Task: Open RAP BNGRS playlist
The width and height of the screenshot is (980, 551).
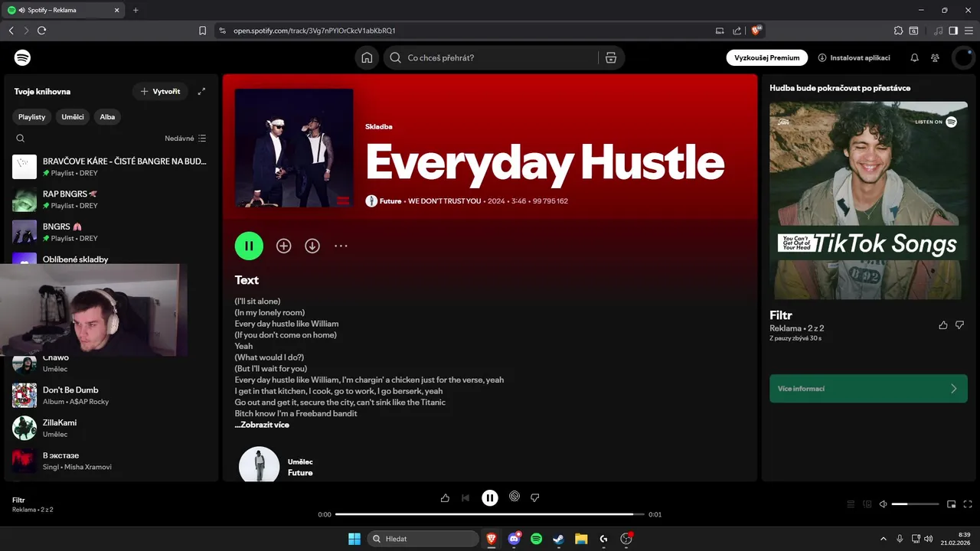Action: (111, 200)
